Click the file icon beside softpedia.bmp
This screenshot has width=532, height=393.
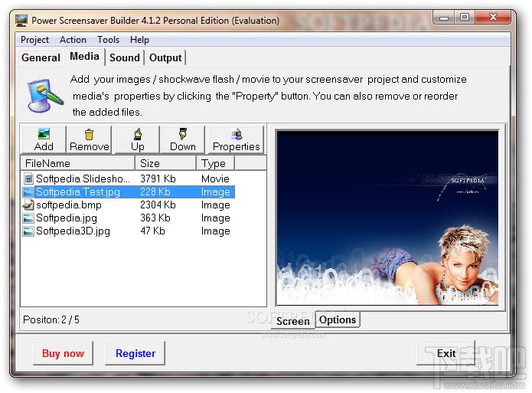(x=28, y=205)
